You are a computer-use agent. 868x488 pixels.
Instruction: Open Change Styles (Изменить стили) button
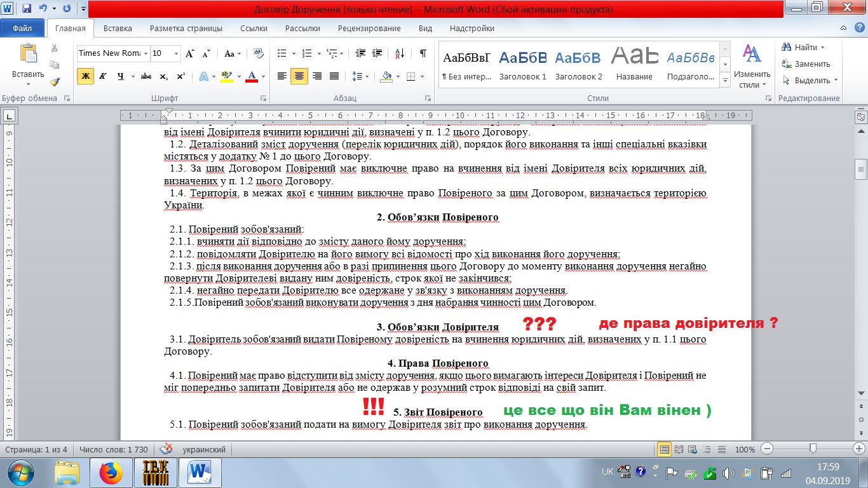(x=752, y=67)
